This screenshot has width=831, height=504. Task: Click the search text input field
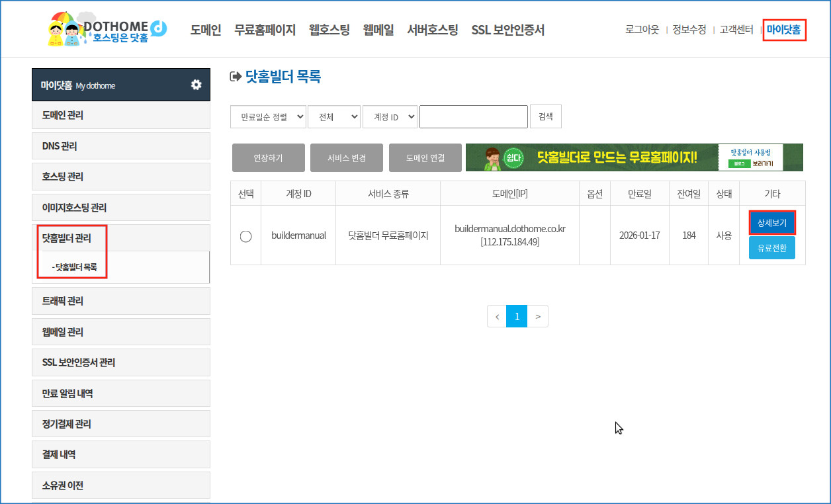coord(474,116)
